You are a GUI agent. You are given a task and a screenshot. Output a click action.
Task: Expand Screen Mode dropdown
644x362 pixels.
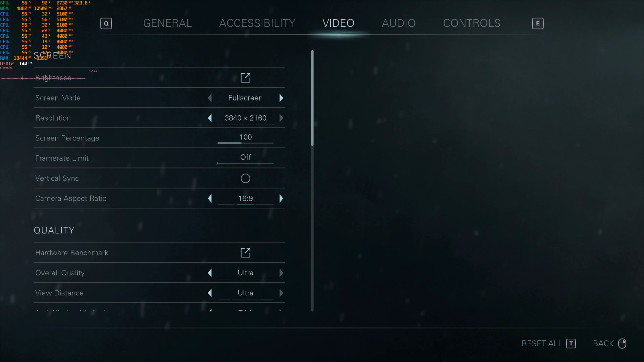(x=246, y=98)
